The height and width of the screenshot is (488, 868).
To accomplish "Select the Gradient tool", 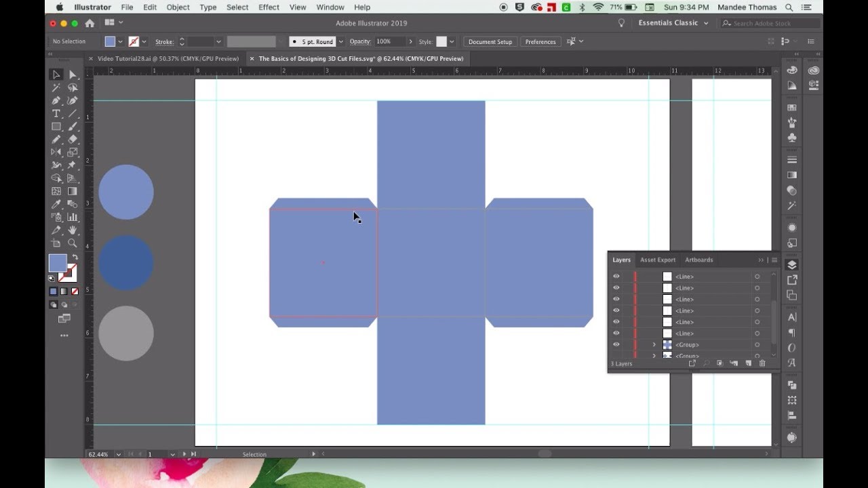I will tap(72, 191).
